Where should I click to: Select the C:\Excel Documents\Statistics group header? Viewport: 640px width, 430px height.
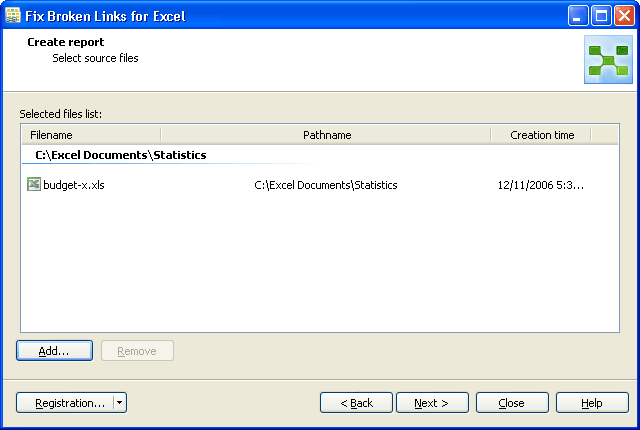121,155
